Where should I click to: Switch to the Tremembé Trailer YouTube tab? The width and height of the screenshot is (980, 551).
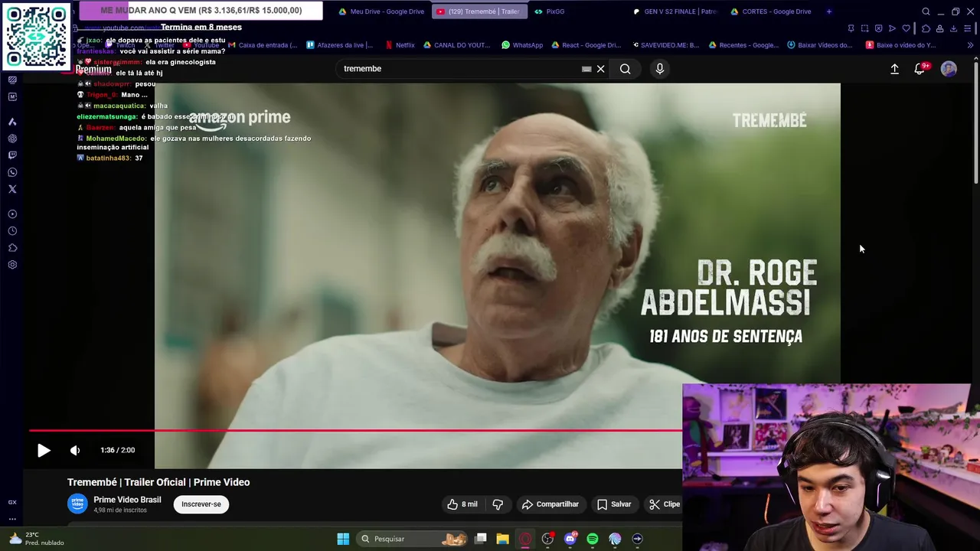[x=479, y=11]
